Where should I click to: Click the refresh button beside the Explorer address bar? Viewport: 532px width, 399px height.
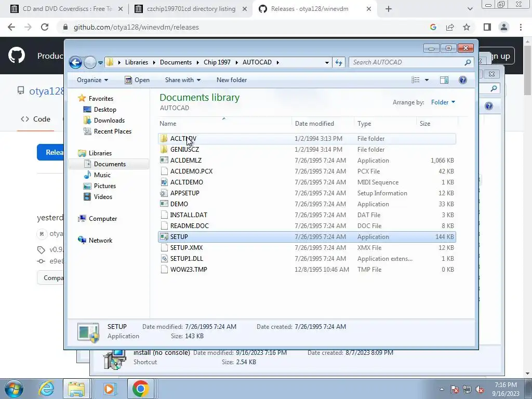(x=339, y=62)
